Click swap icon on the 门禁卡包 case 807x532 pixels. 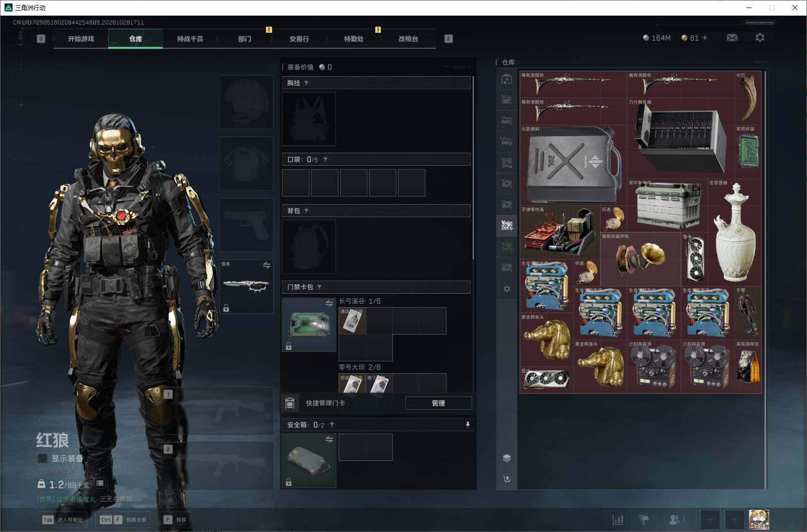(x=329, y=303)
